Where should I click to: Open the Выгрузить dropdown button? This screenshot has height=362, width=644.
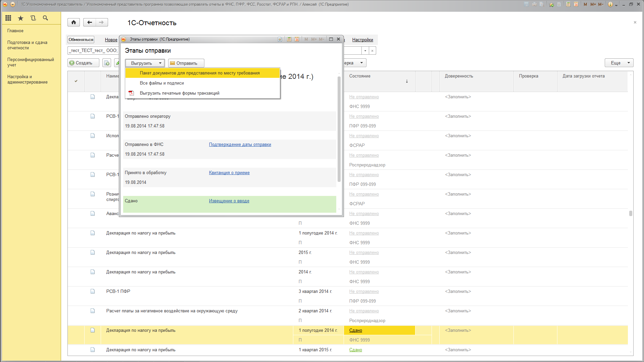[145, 63]
